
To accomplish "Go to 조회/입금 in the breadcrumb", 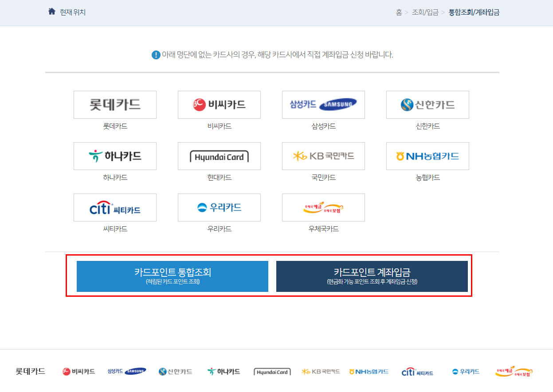I will click(x=425, y=12).
